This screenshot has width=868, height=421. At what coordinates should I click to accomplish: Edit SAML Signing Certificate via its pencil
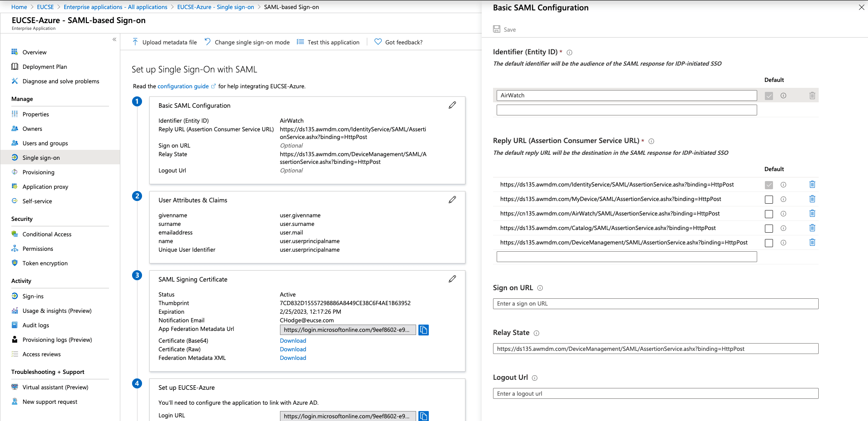(x=452, y=279)
